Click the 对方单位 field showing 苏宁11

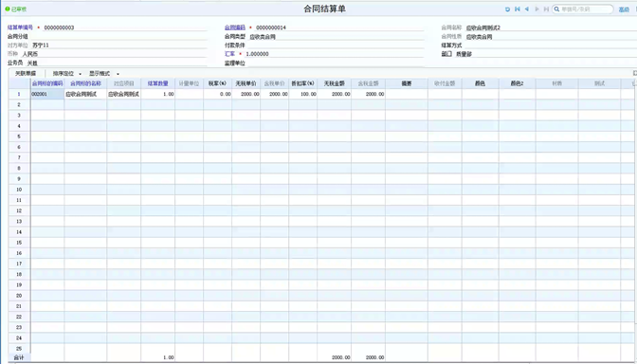pos(119,45)
